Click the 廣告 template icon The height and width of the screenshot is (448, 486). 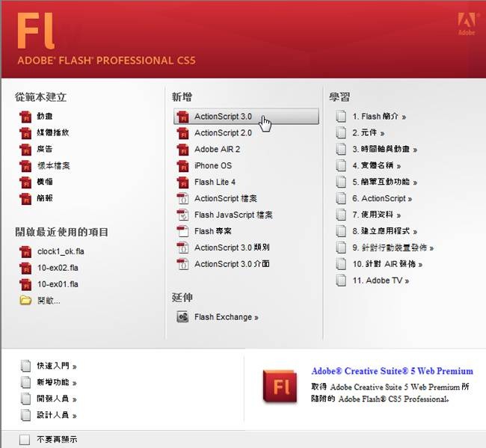[25, 150]
